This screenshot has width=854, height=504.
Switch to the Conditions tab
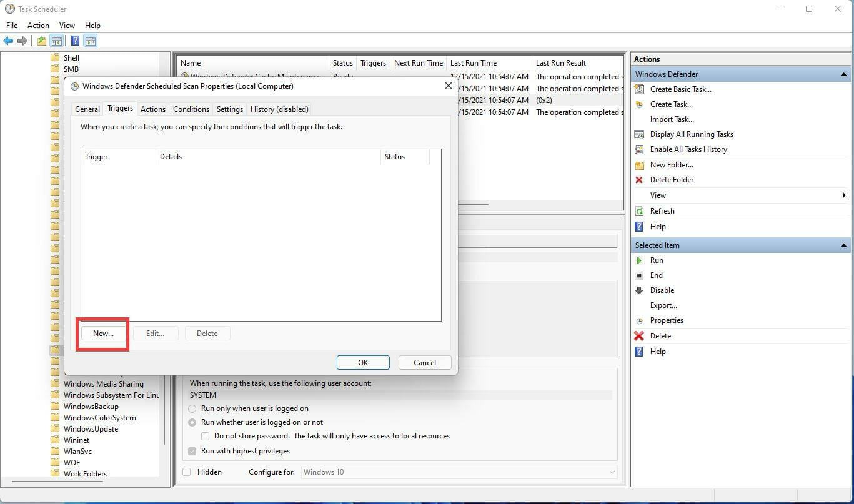[191, 109]
